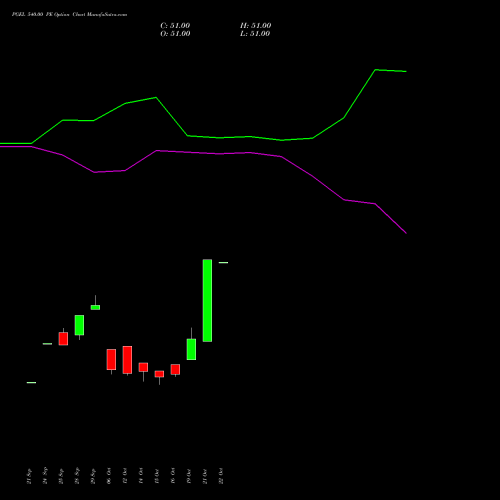
Task: Click the close value 'C: 51.00'
Action: (175, 26)
